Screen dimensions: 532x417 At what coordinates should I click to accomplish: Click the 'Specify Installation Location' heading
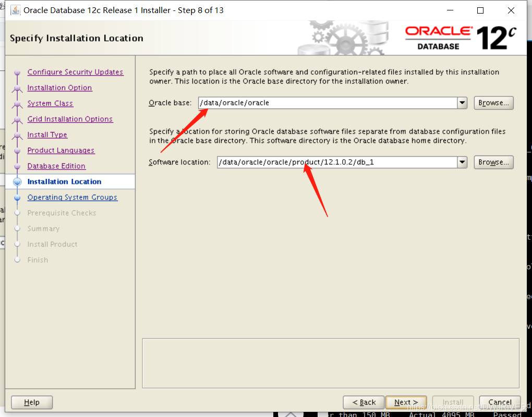tap(77, 39)
